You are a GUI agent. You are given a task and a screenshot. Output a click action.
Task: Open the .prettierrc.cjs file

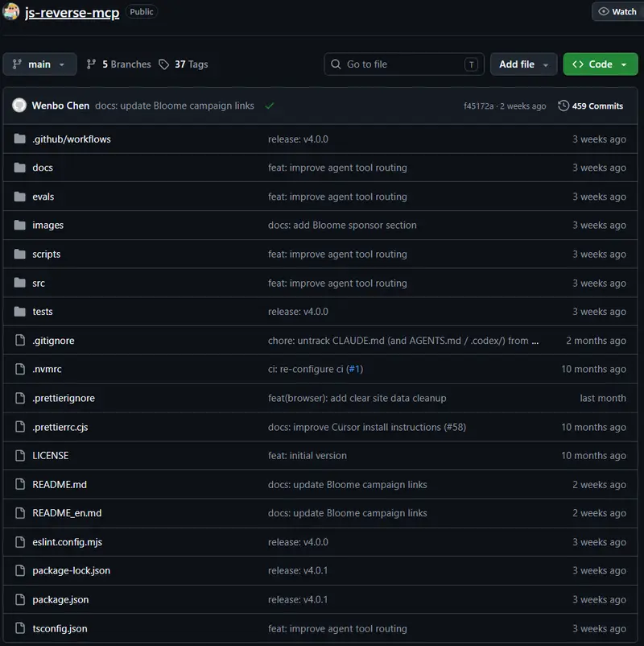click(x=60, y=427)
